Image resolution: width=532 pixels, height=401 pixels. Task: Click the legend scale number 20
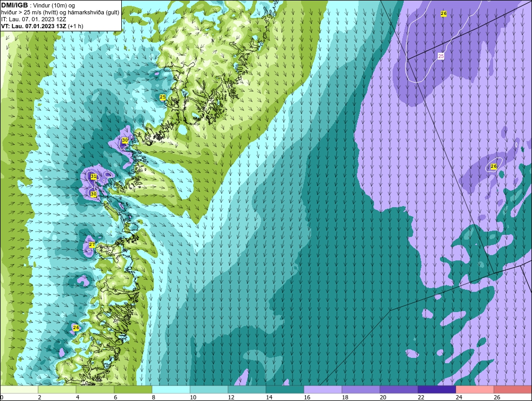coord(383,397)
